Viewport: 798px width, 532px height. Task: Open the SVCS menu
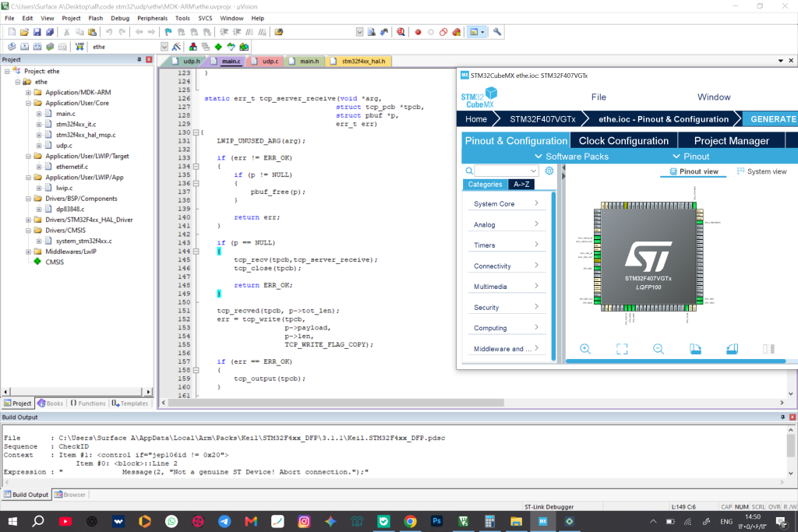(205, 19)
